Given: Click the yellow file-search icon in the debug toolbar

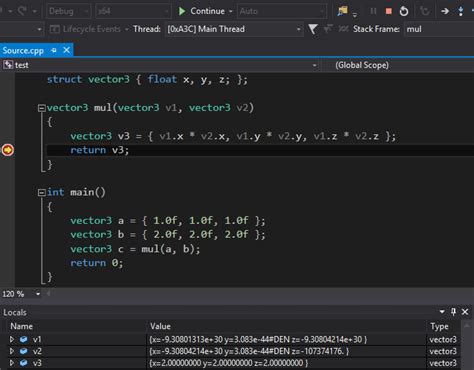Looking at the screenshot, I should [x=342, y=11].
